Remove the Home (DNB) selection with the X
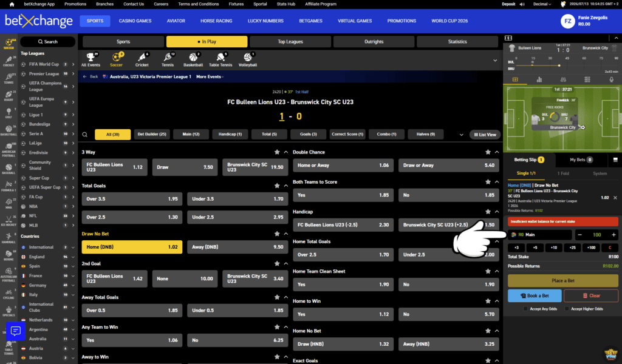622x364 pixels. click(615, 198)
